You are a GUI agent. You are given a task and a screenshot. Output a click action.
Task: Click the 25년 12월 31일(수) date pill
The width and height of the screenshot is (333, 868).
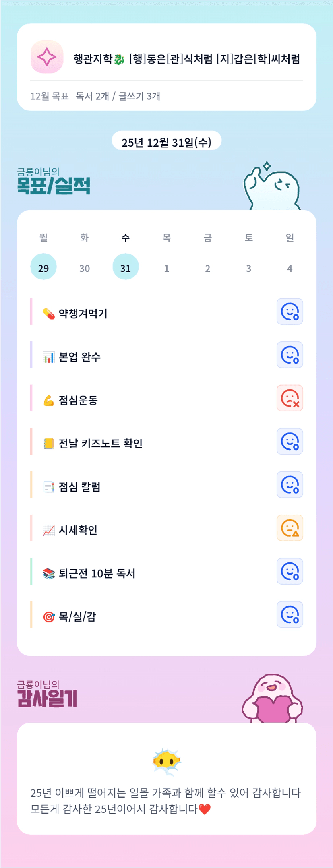point(166,142)
